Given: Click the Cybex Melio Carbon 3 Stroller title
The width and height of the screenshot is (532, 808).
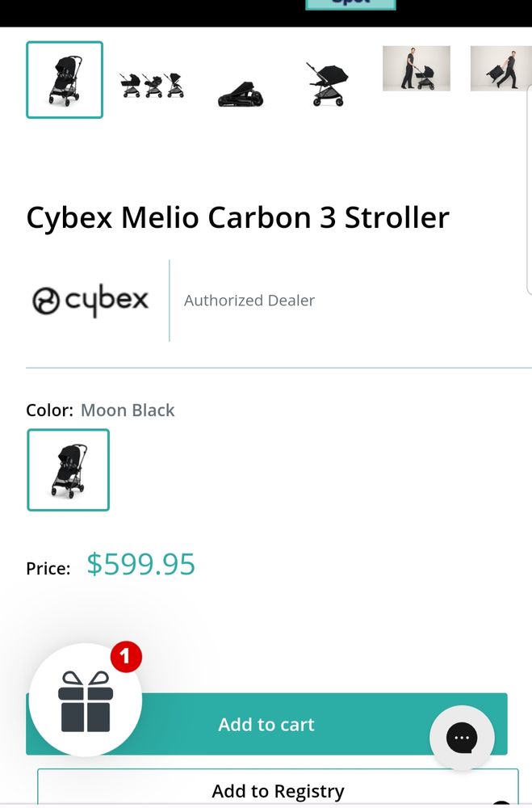Looking at the screenshot, I should (x=237, y=218).
